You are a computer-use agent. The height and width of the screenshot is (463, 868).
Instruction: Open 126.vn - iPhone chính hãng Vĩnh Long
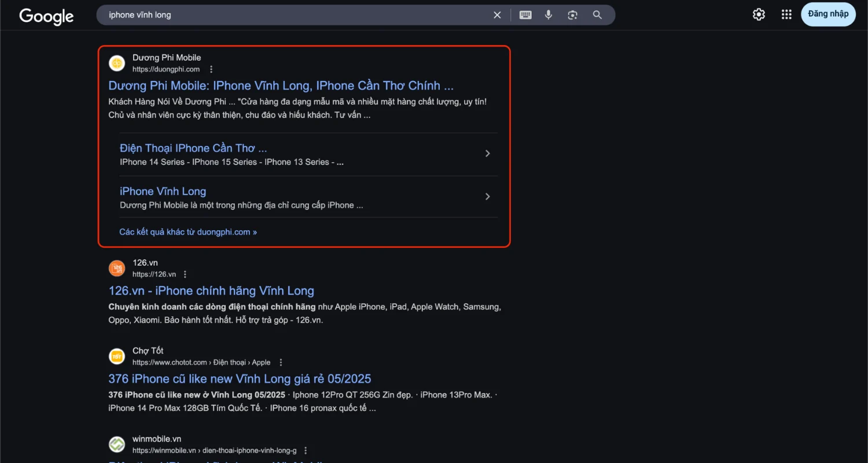pos(211,291)
